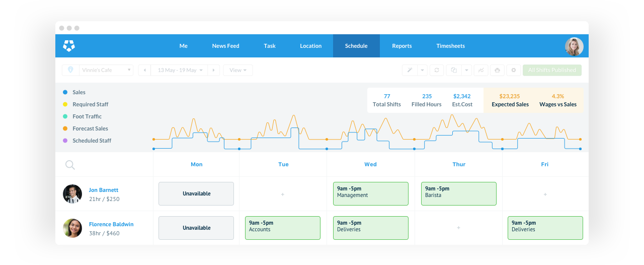Click the app logo in the header
This screenshot has height=265, width=644.
69,46
